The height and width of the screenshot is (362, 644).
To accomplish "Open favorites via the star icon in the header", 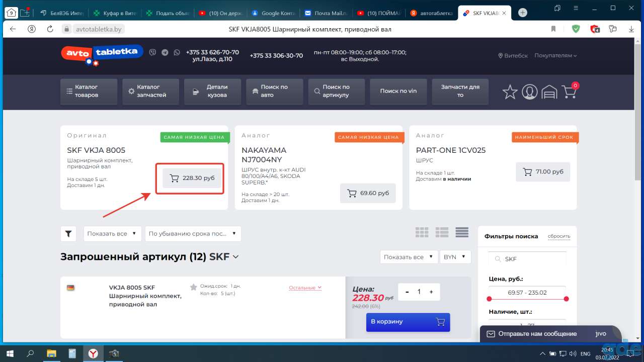I will click(510, 92).
